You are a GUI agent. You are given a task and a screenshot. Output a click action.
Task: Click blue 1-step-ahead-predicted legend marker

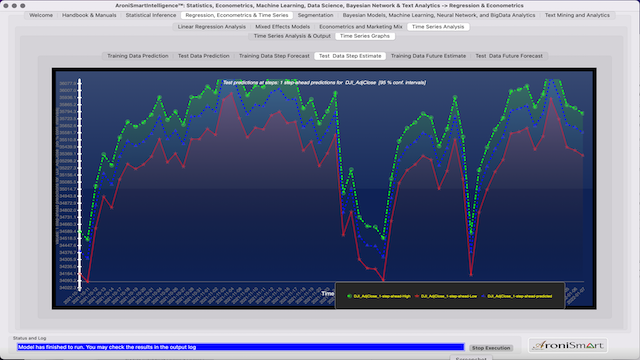click(x=483, y=296)
